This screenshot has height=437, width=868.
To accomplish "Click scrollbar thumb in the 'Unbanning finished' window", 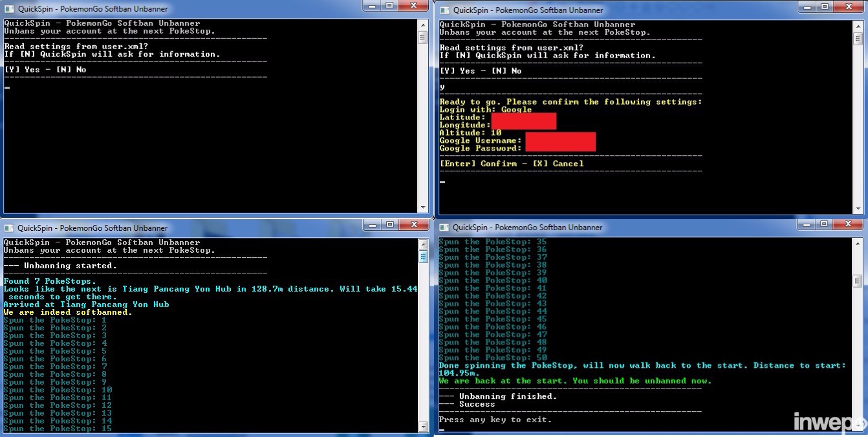I will [858, 281].
